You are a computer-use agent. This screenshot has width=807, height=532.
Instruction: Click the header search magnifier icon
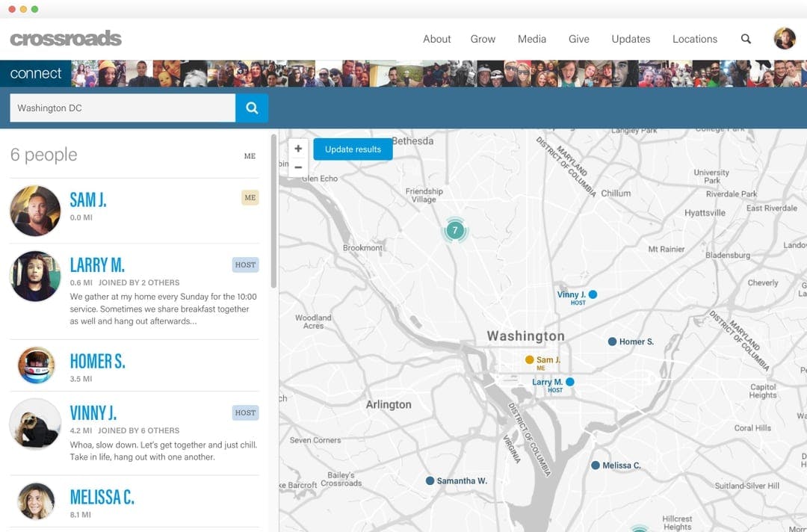(746, 39)
